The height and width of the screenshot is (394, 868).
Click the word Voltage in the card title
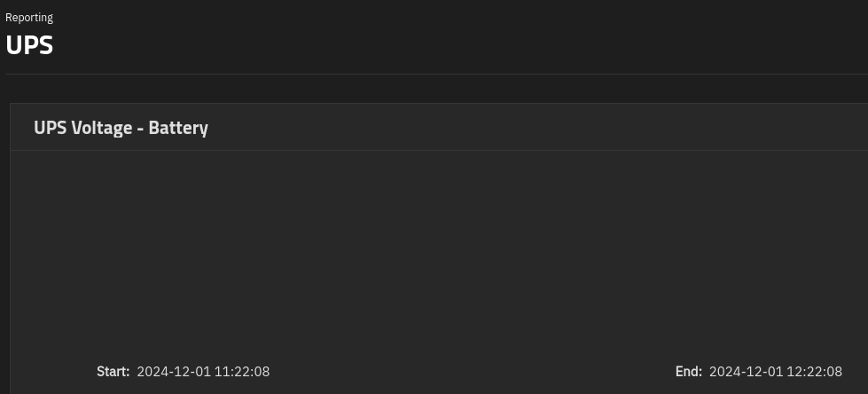point(103,128)
